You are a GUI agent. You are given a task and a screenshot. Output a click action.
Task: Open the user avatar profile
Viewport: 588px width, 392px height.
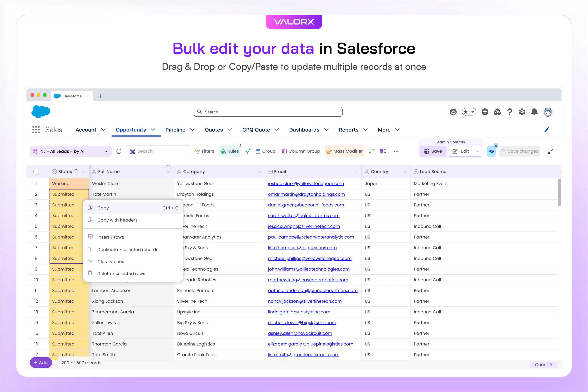pyautogui.click(x=548, y=112)
